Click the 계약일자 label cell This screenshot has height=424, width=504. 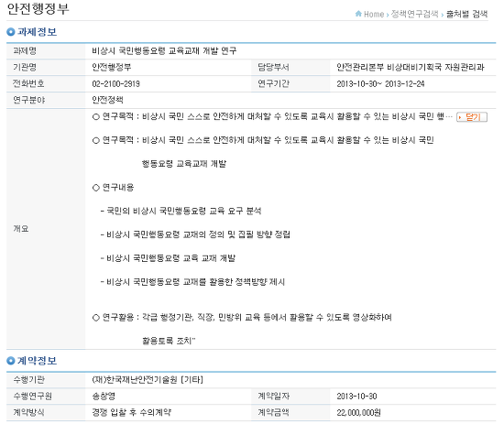click(x=290, y=396)
